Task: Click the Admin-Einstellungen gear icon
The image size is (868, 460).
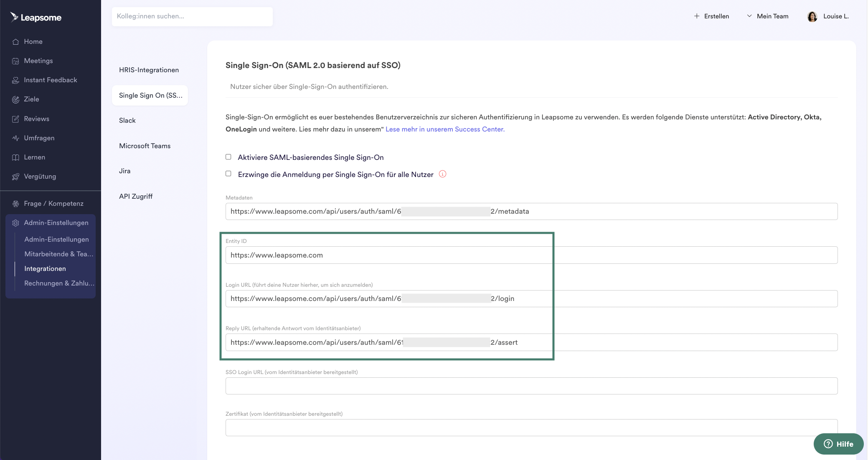Action: click(x=15, y=223)
